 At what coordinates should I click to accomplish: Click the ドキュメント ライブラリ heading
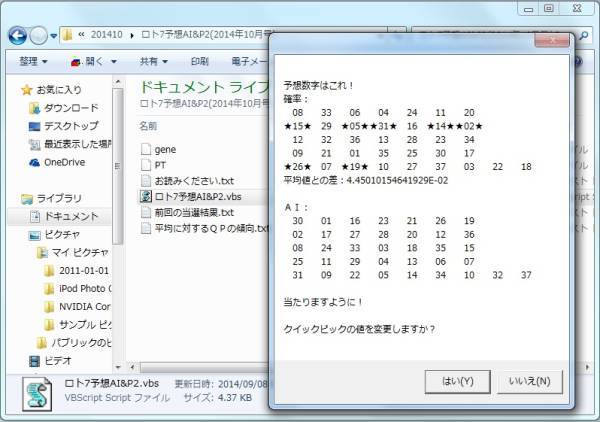205,88
